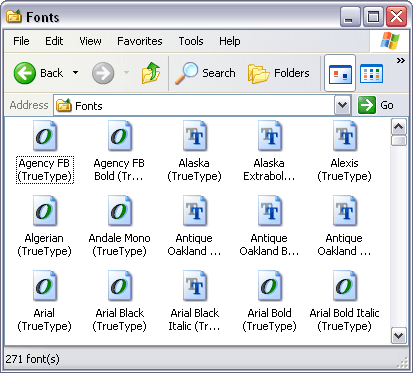Select the Alaska (TrueType) font file
The image size is (413, 373).
click(x=195, y=136)
